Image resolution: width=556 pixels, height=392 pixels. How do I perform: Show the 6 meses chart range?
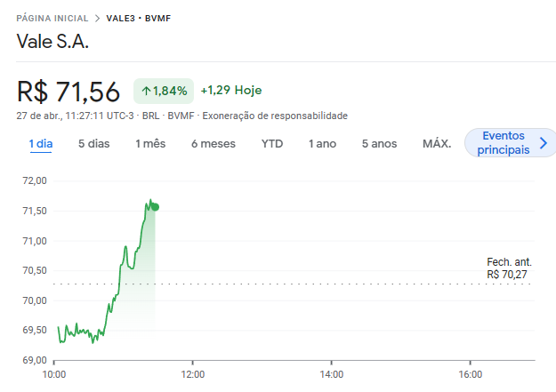tap(213, 143)
